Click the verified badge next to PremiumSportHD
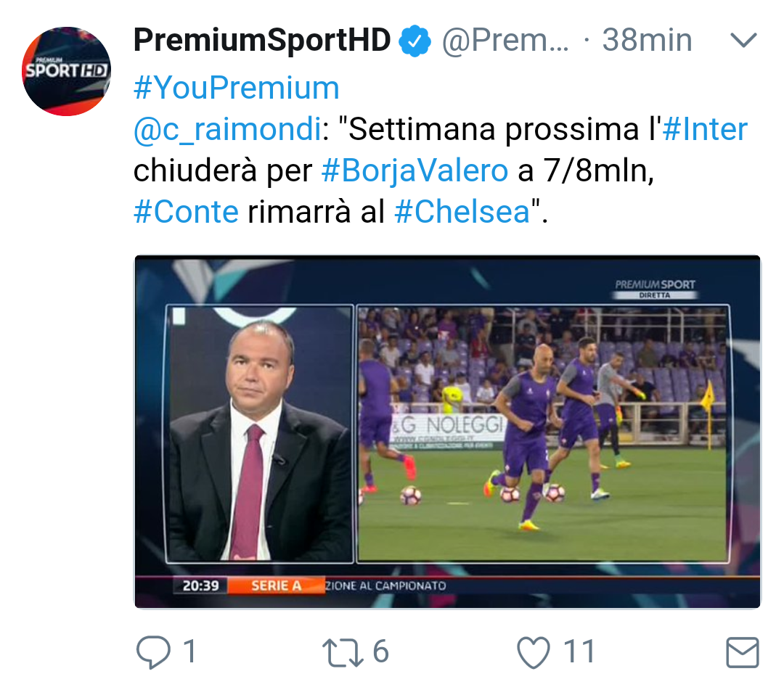The image size is (784, 695). tap(414, 40)
